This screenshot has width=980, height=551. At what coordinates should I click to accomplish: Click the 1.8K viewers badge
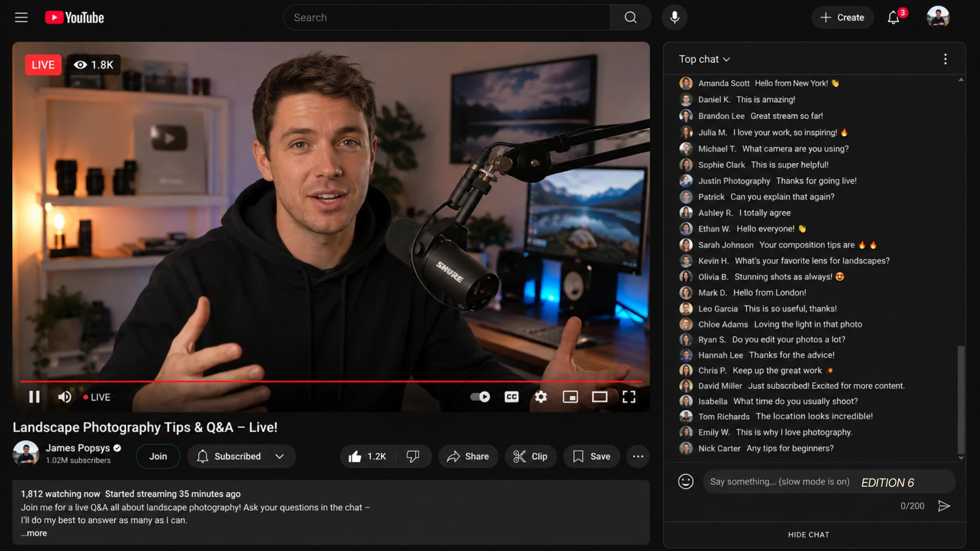coord(94,65)
